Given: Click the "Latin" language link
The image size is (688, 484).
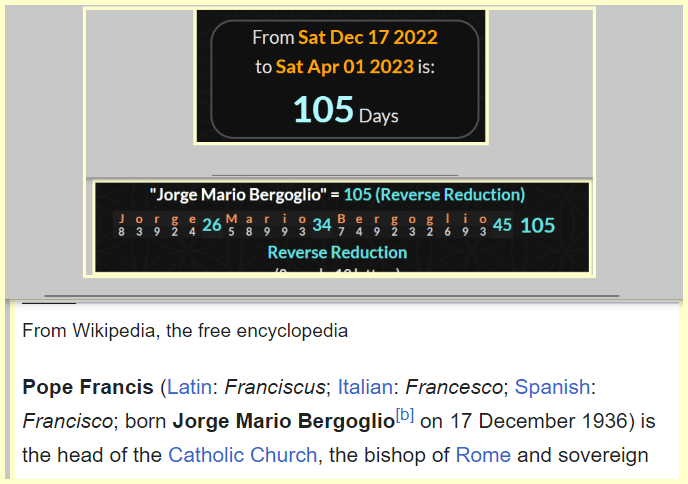Looking at the screenshot, I should 188,386.
